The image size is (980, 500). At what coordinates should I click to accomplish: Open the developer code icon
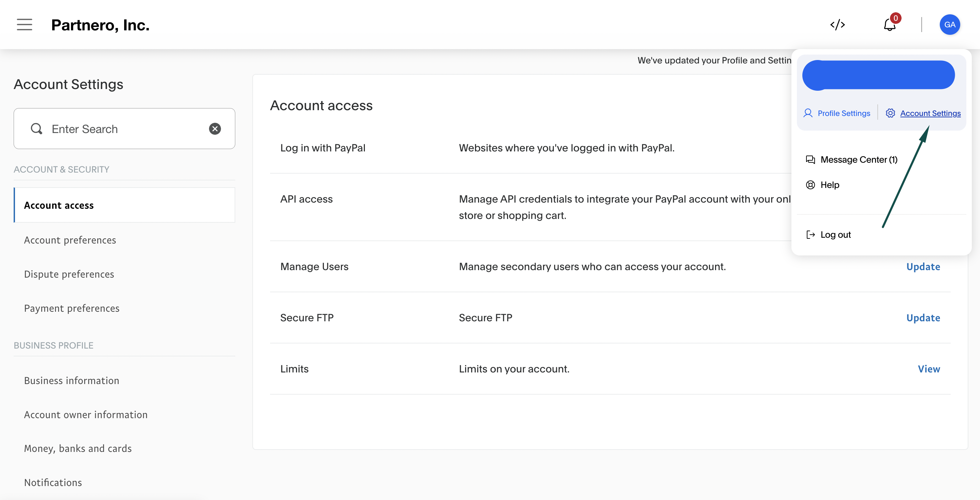[x=837, y=25]
